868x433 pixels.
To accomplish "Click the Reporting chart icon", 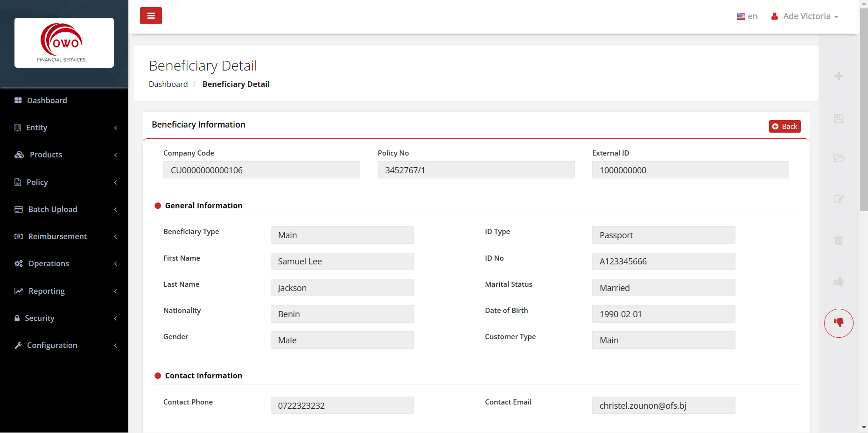I will pyautogui.click(x=19, y=291).
